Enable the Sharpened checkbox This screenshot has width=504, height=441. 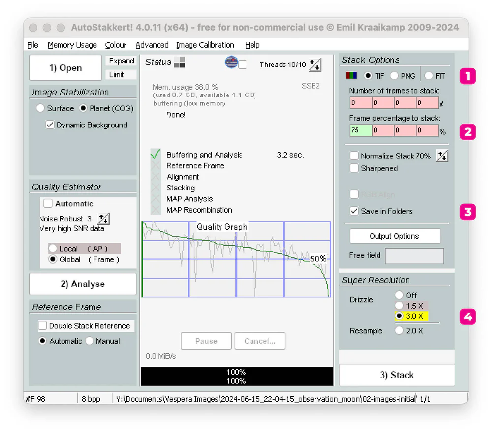coord(354,168)
